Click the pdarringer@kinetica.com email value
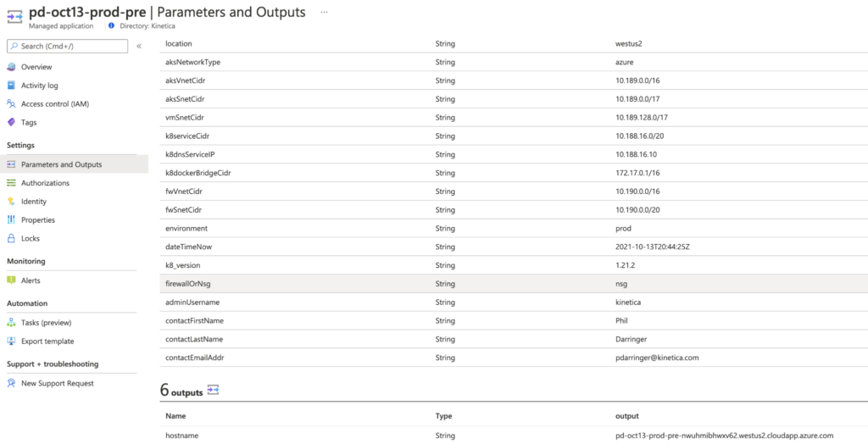 click(657, 358)
